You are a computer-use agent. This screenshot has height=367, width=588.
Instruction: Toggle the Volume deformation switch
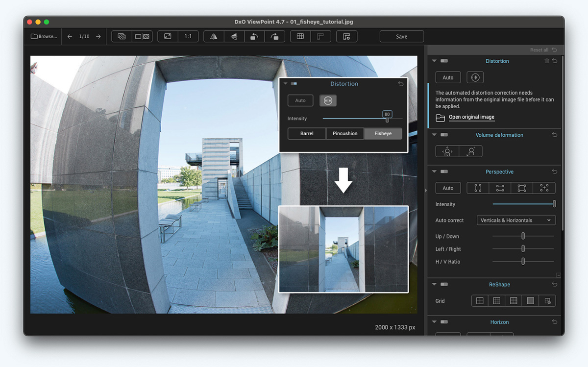444,135
